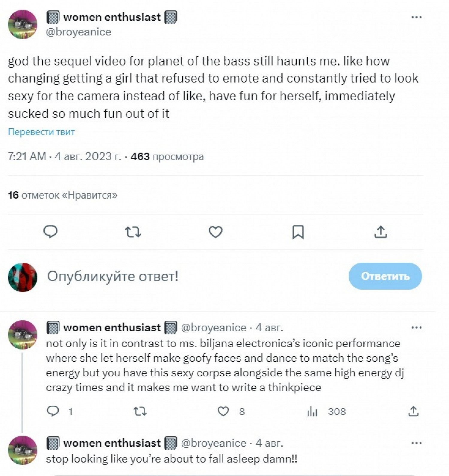Like the thinkpiece reply with 8 likes

click(x=223, y=411)
